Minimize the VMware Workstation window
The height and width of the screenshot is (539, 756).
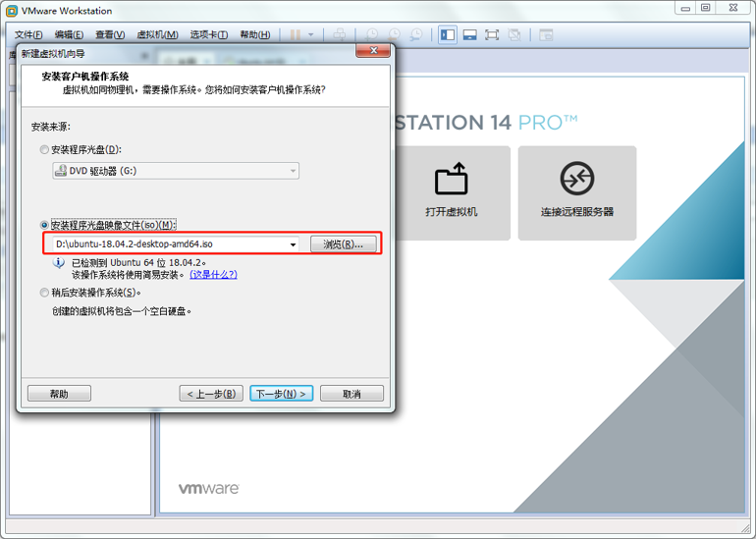[x=685, y=8]
